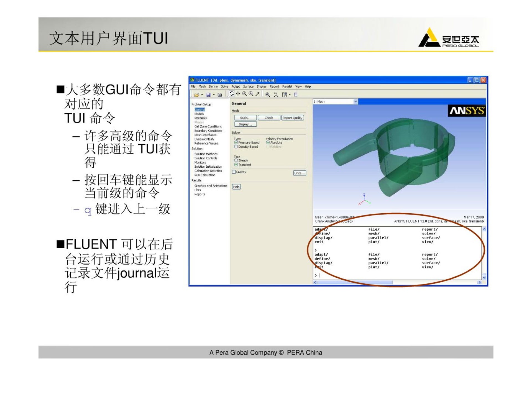Click the Open file folder icon

pyautogui.click(x=196, y=95)
